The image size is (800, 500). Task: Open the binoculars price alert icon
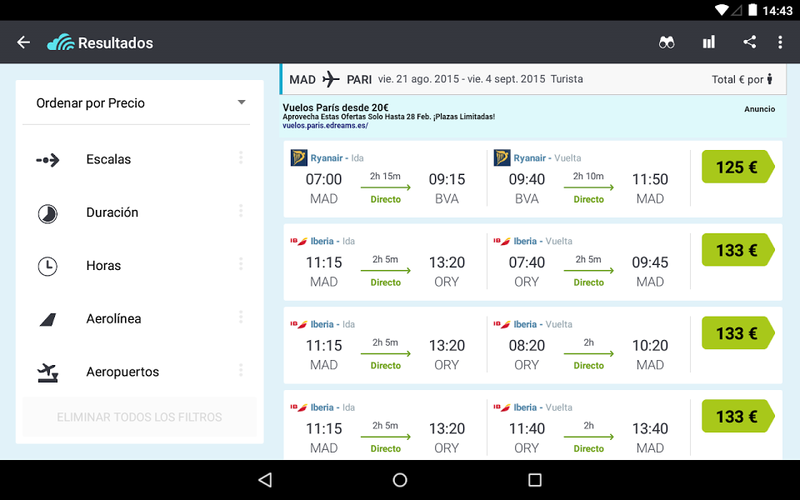[666, 42]
